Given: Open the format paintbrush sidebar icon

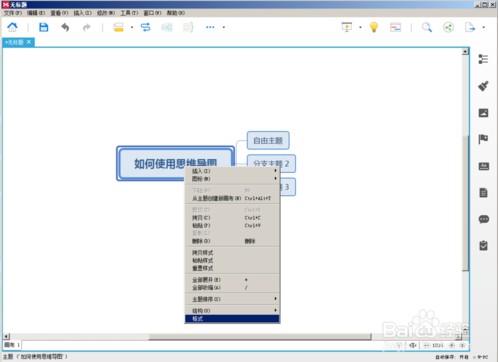Looking at the screenshot, I should pyautogui.click(x=483, y=86).
